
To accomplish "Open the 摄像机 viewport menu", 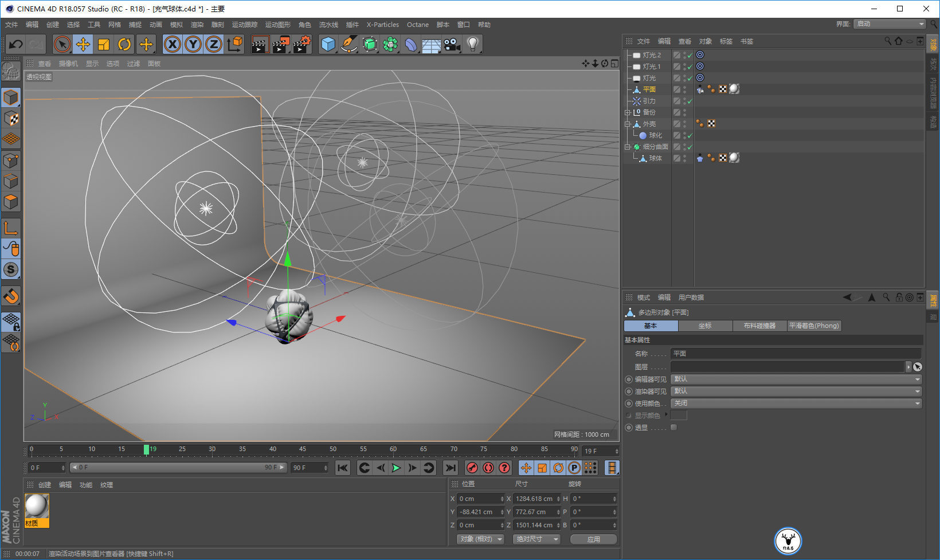I will click(x=68, y=64).
